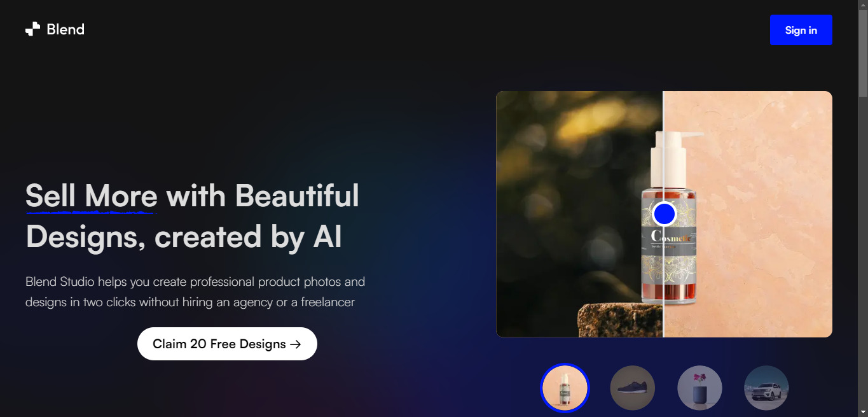
Task: Open the Sign in button
Action: coord(801,30)
